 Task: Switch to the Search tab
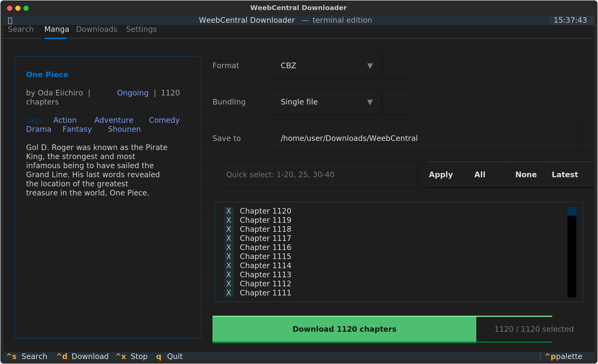21,29
